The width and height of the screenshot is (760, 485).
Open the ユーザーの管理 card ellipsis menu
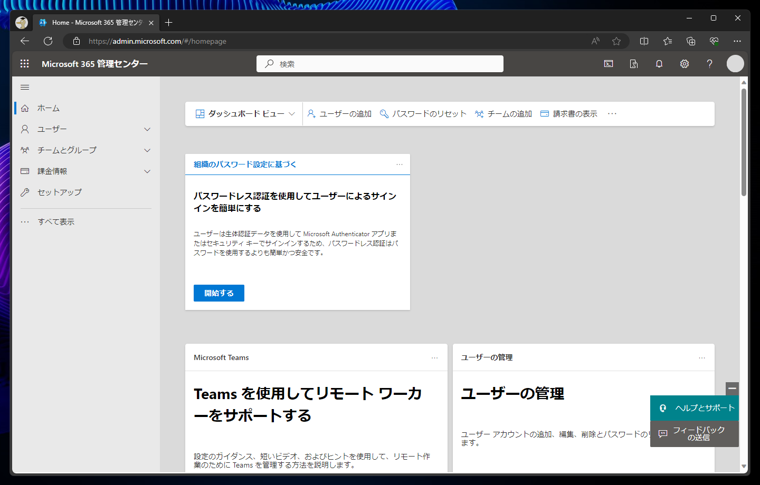702,358
